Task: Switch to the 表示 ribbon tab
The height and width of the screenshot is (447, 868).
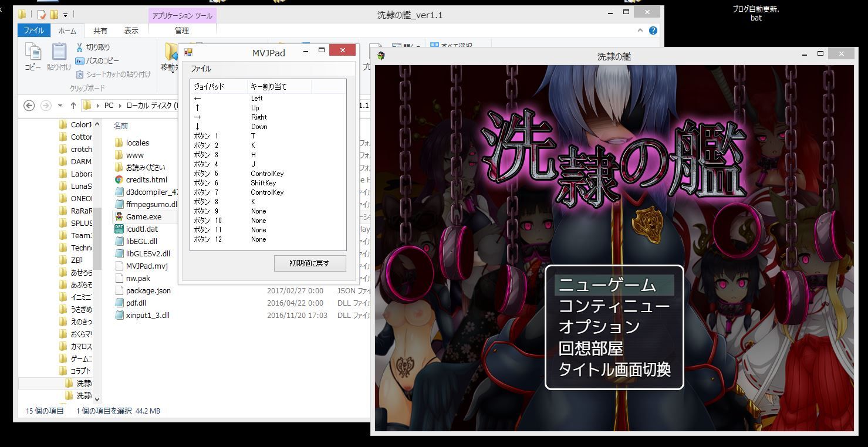Action: pyautogui.click(x=131, y=31)
